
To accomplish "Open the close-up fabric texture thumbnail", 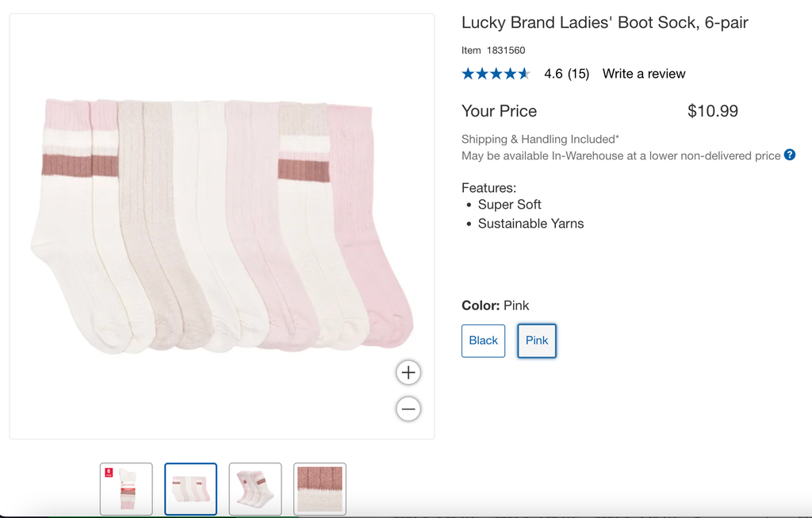I will (320, 489).
